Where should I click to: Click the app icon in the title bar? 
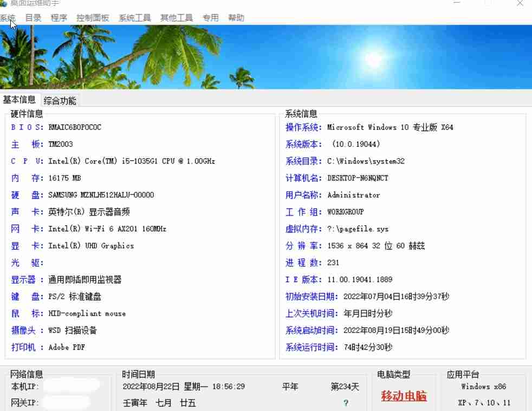click(5, 4)
